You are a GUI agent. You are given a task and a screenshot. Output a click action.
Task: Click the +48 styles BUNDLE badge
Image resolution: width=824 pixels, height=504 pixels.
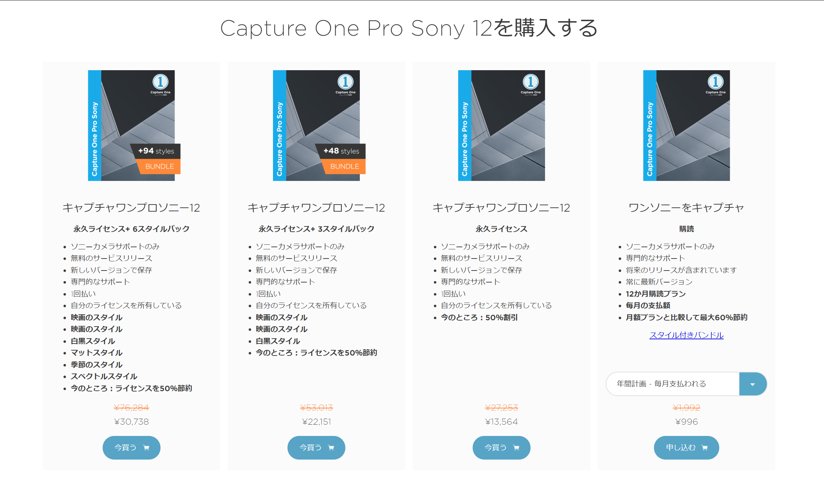coord(341,159)
